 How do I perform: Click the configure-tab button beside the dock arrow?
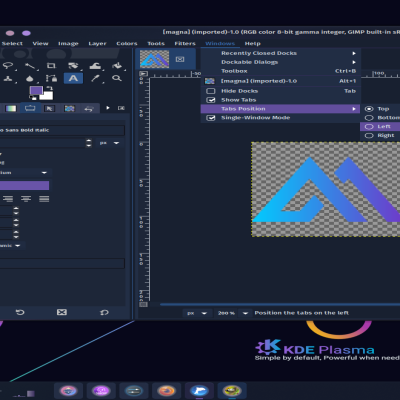coord(121,108)
